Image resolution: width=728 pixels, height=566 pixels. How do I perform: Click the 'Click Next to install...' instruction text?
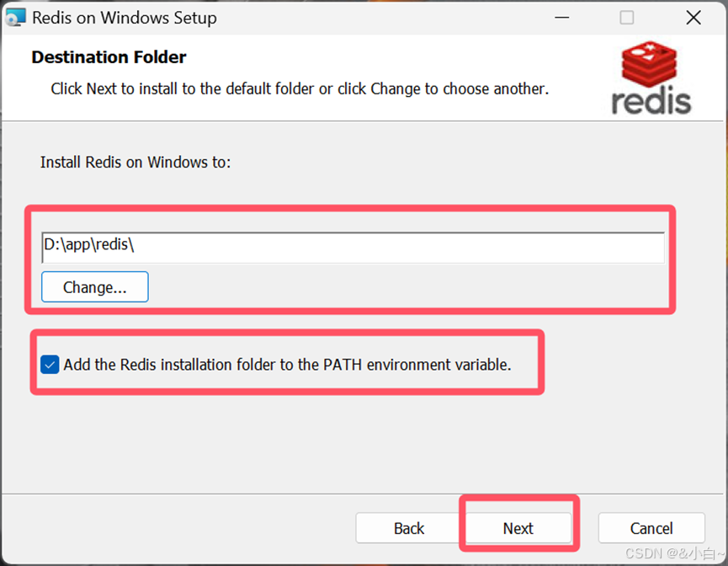coord(300,88)
